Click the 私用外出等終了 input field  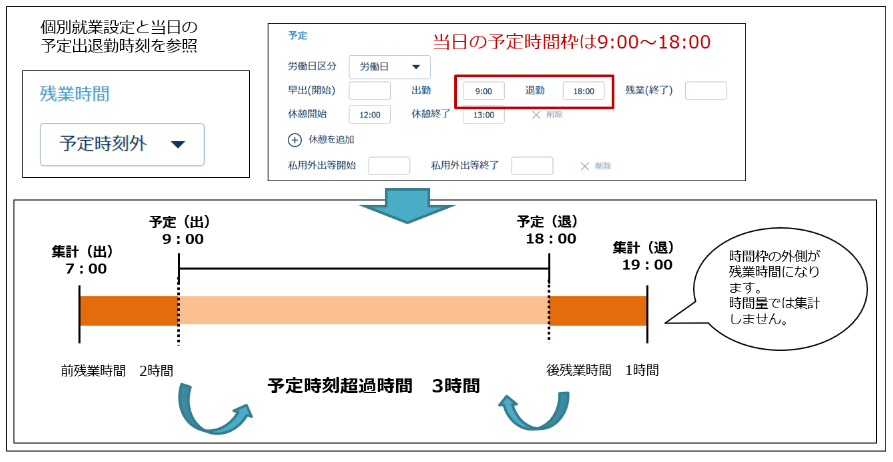(532, 166)
